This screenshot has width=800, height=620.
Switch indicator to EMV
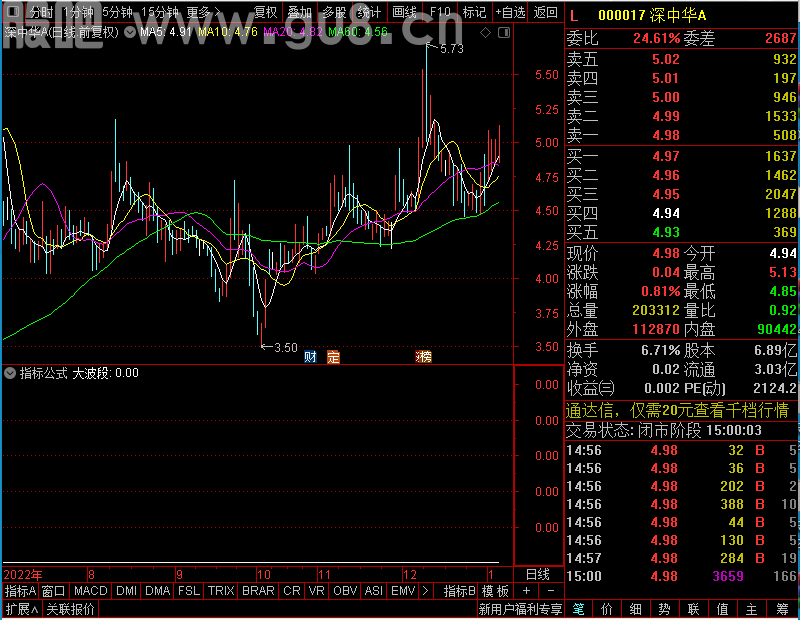click(x=403, y=591)
